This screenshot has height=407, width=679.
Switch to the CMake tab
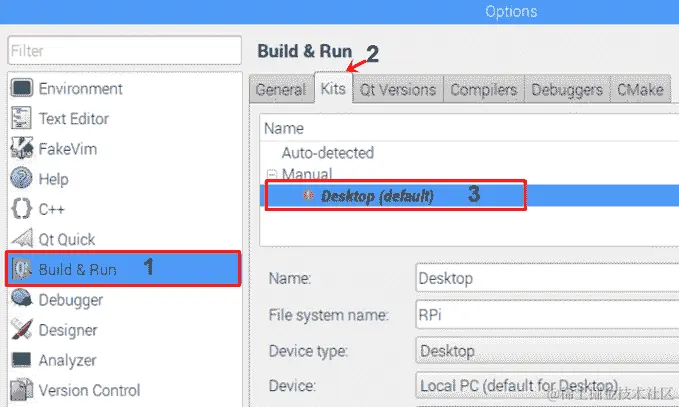click(640, 89)
